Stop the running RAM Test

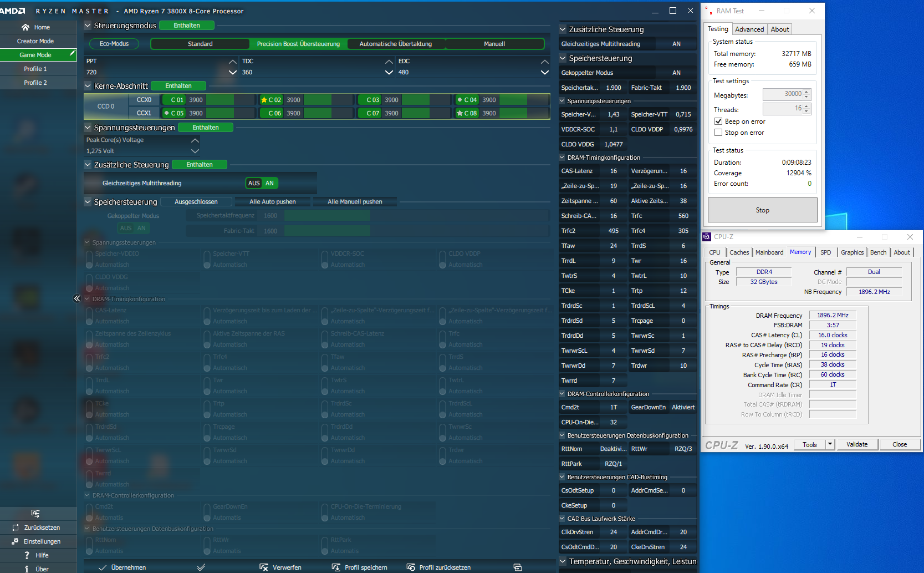[763, 210]
